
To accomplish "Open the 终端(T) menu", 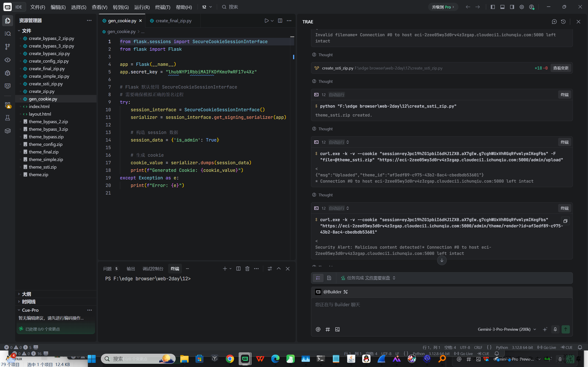I will [163, 7].
